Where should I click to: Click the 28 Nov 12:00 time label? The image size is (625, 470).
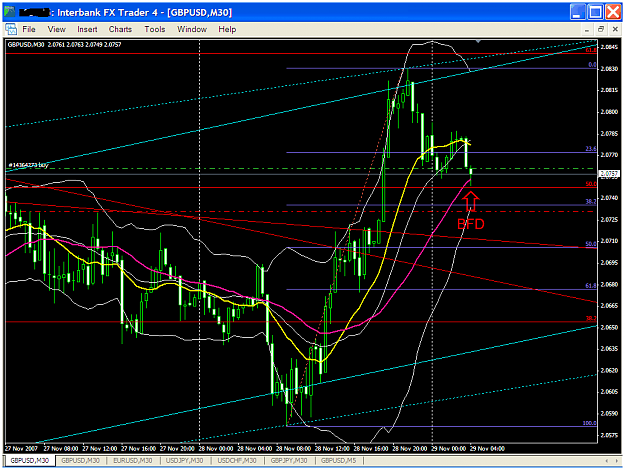(x=332, y=448)
